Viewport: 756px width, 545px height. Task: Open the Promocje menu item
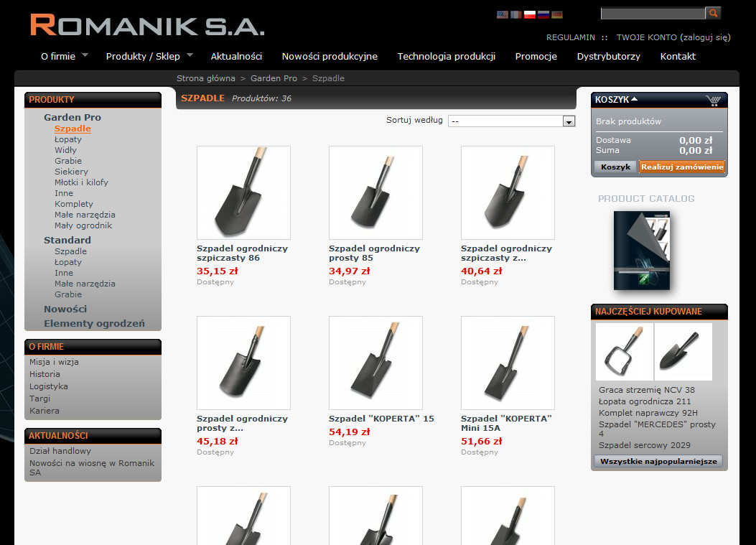536,57
